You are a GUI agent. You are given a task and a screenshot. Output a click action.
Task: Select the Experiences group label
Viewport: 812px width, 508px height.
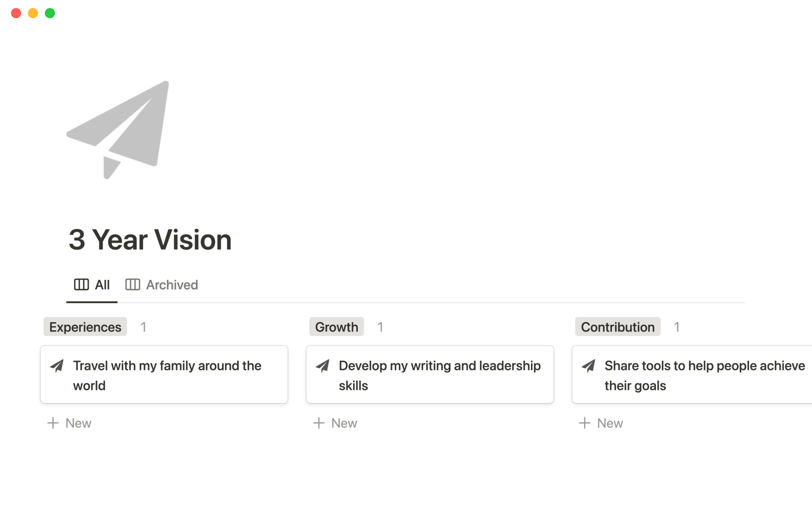pyautogui.click(x=85, y=327)
